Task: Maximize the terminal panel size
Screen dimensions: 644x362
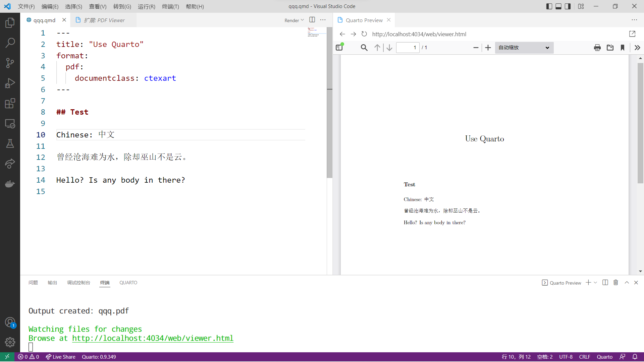Action: pos(627,283)
